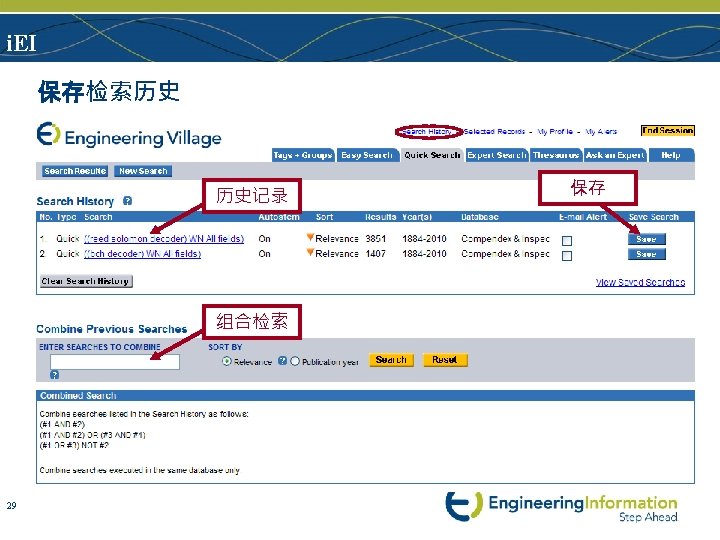Click Search Results button
Image resolution: width=720 pixels, height=540 pixels.
point(75,171)
